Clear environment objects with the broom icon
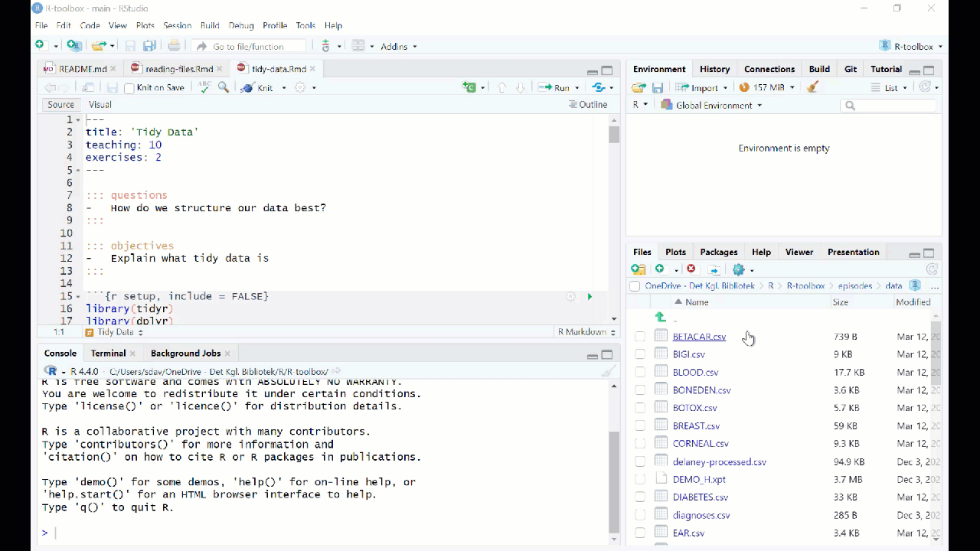 (813, 87)
